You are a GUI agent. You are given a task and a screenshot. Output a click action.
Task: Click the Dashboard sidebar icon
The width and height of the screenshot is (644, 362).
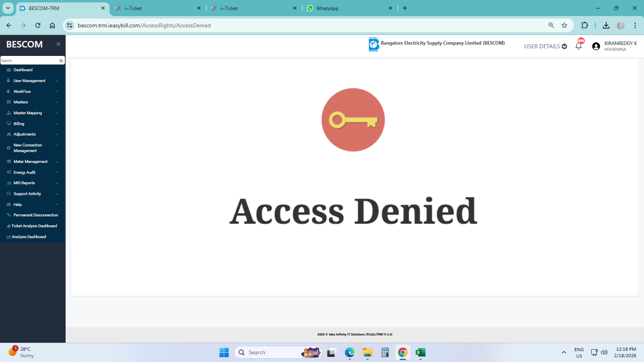(9, 70)
